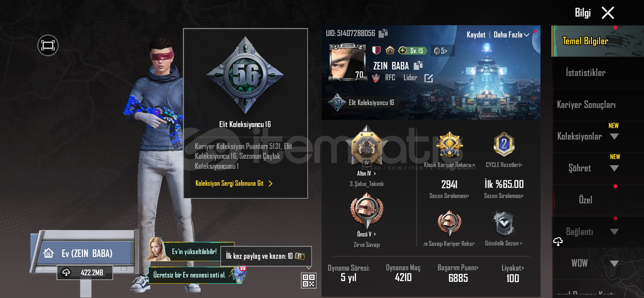Click the Kaydet button
Screen dimensions: 644x298
coord(476,35)
